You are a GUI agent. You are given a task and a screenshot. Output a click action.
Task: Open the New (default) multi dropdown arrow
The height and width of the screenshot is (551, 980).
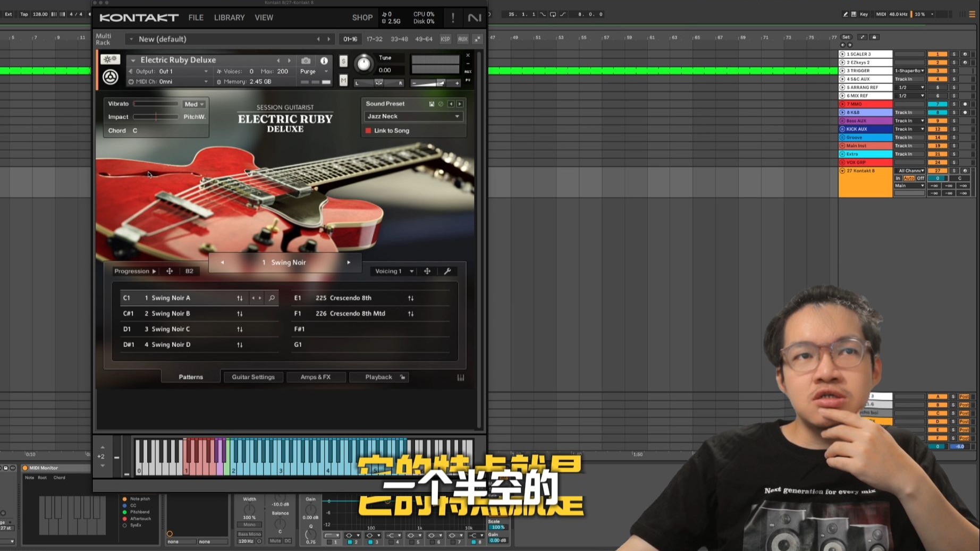point(131,39)
